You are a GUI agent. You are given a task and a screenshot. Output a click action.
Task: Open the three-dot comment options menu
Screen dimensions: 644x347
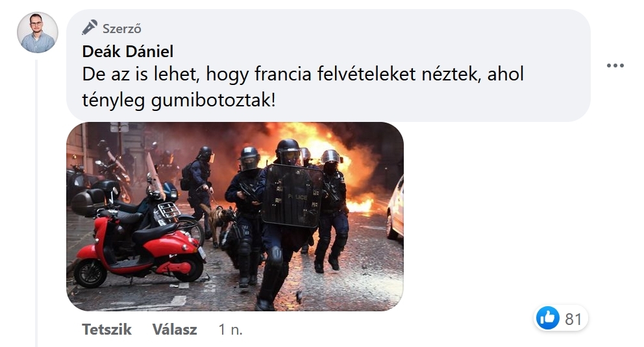click(615, 66)
